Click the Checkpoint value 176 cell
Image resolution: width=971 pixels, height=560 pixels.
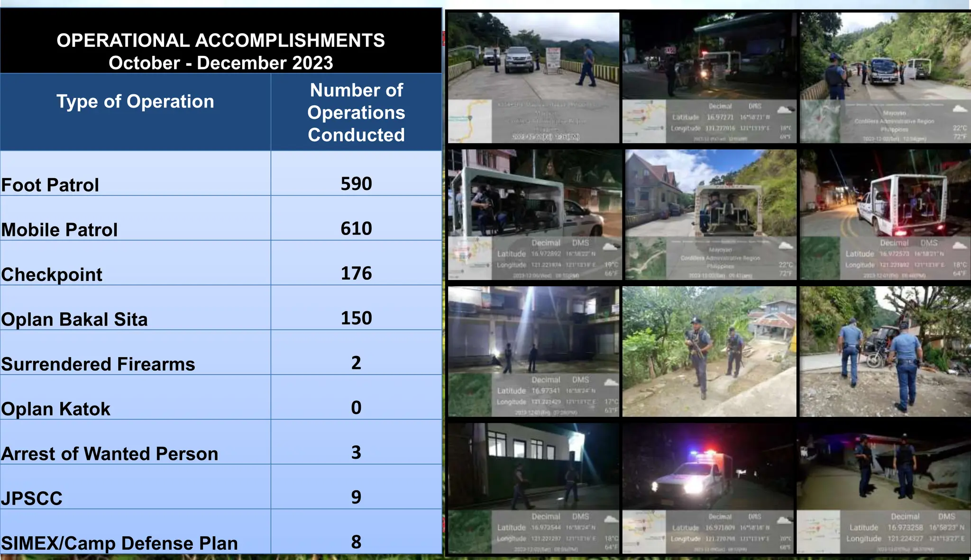click(x=356, y=273)
